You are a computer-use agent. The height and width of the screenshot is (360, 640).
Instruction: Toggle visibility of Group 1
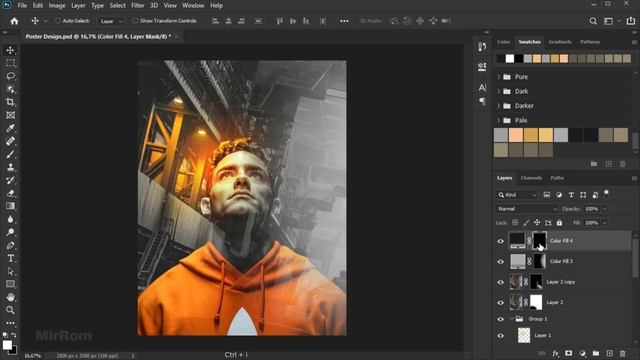click(500, 319)
